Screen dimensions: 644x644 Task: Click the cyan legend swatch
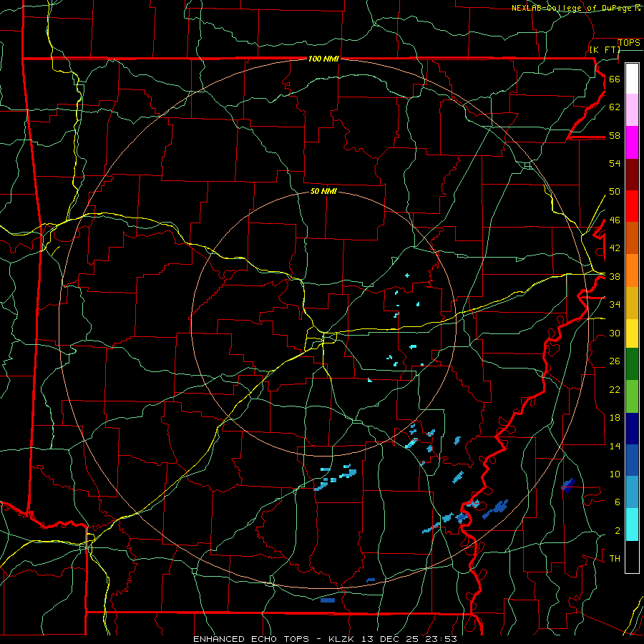[x=632, y=525]
